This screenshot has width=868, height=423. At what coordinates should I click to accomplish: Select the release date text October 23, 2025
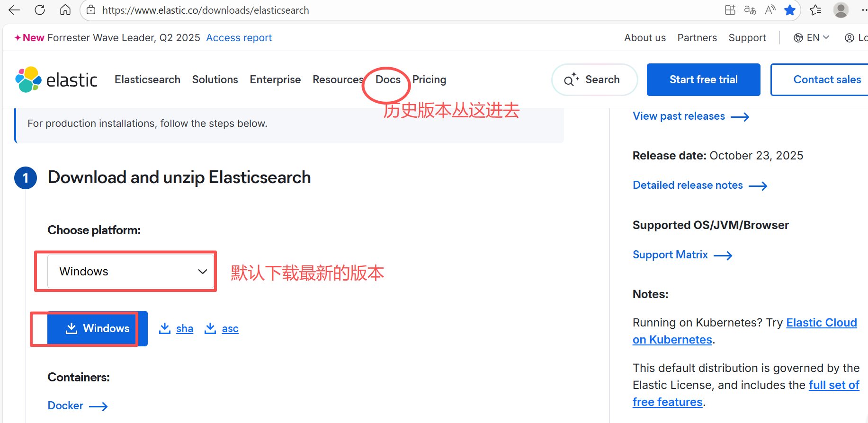coord(756,156)
